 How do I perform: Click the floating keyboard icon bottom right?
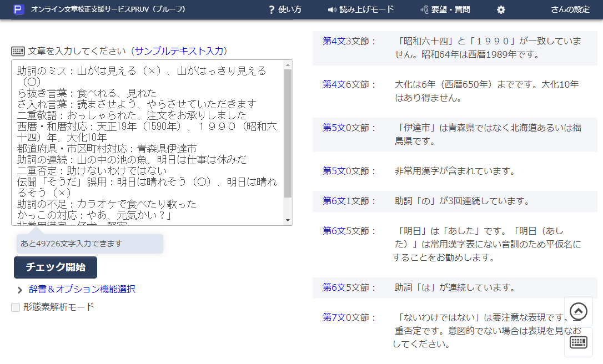pyautogui.click(x=577, y=342)
